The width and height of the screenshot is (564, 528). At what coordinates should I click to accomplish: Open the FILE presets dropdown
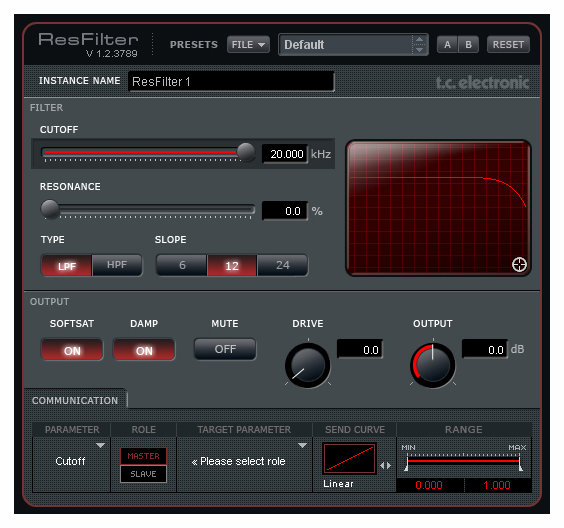pos(248,45)
